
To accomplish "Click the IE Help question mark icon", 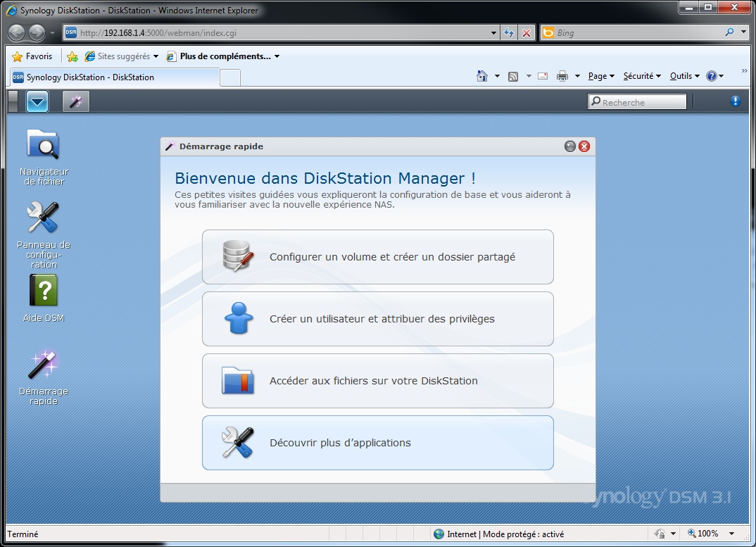I will [x=711, y=76].
